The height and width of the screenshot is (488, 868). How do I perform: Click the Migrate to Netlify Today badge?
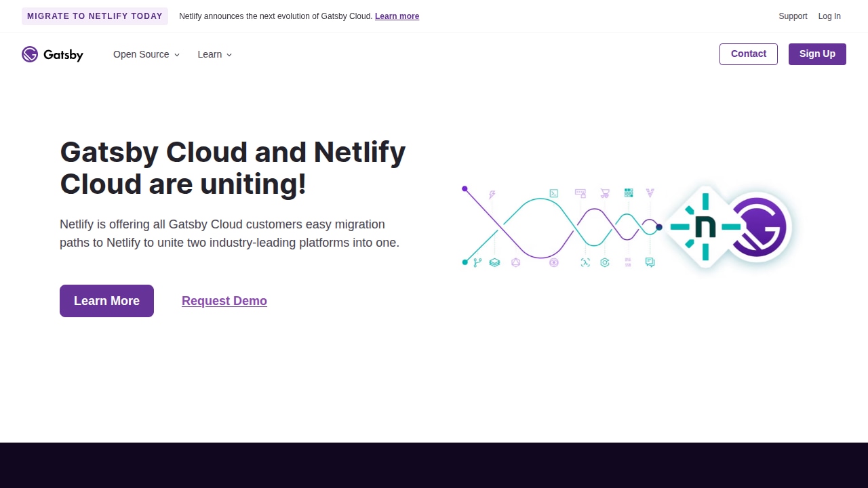pyautogui.click(x=95, y=16)
